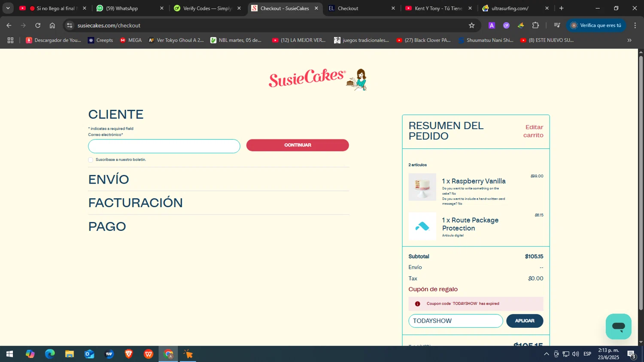This screenshot has height=362, width=644.
Task: Click the browser back arrow
Action: tap(9, 25)
